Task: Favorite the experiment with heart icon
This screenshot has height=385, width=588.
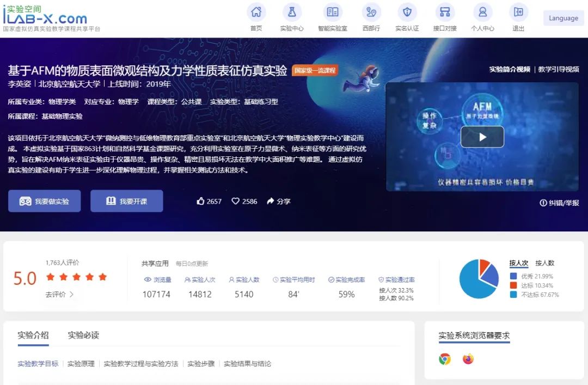Action: 236,201
